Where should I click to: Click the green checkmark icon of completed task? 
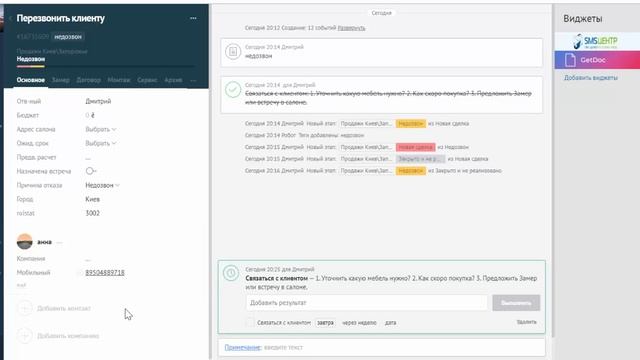click(233, 89)
